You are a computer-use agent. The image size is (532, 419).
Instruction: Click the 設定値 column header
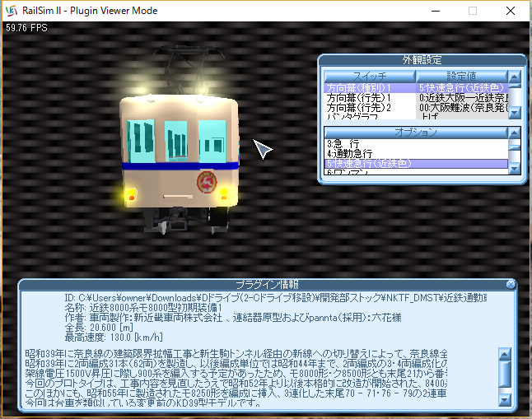pyautogui.click(x=462, y=76)
